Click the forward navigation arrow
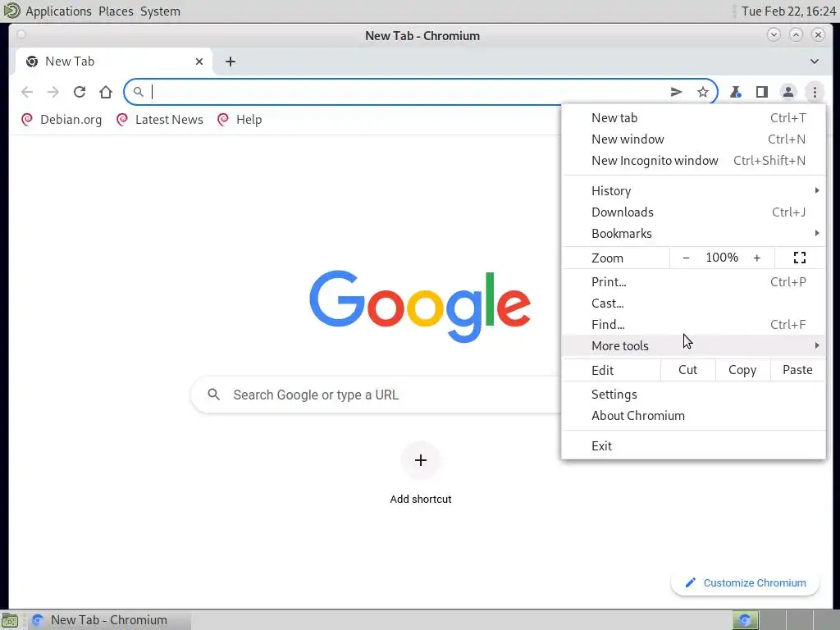The image size is (840, 630). [53, 92]
